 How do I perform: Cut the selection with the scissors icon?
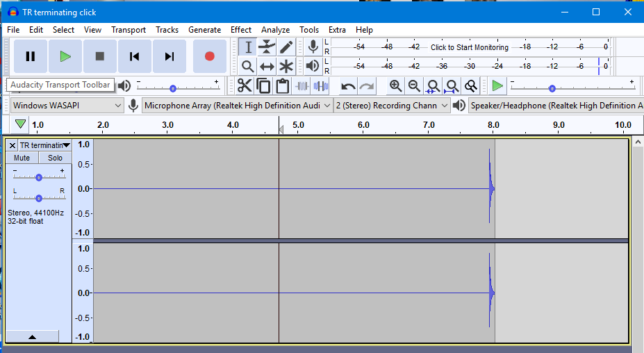click(x=245, y=86)
